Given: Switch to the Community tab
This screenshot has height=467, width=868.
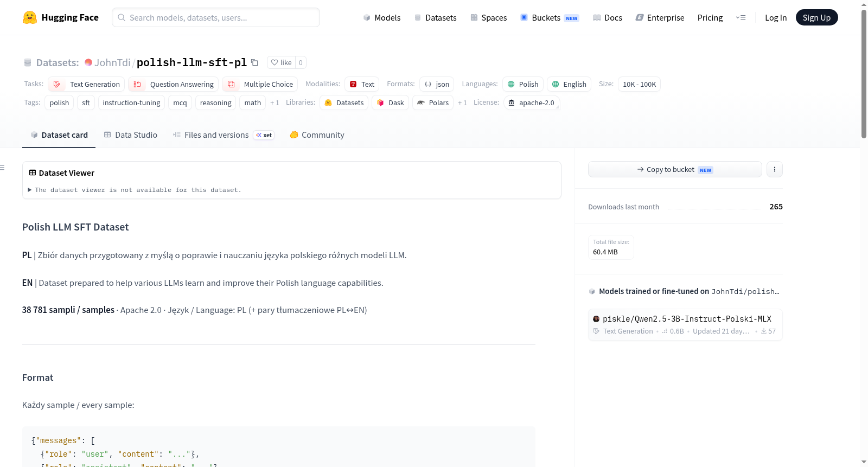Looking at the screenshot, I should pos(317,135).
